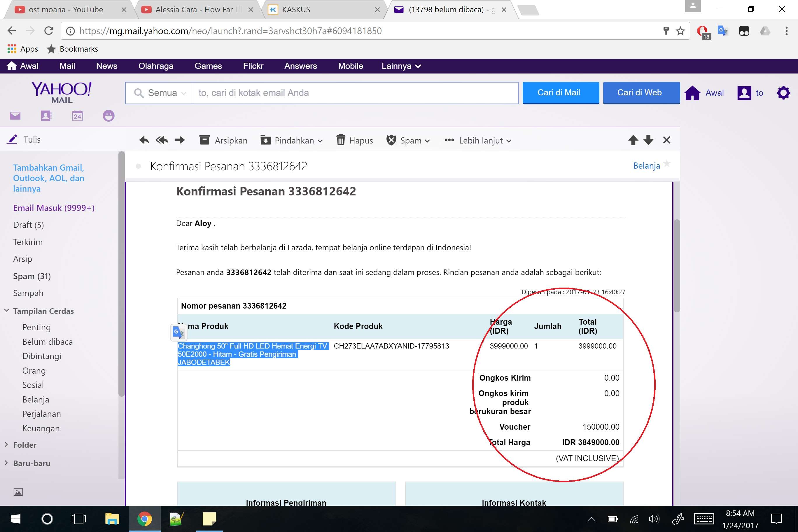Open Email Masuk (9999+) folder
798x532 pixels.
tap(54, 208)
